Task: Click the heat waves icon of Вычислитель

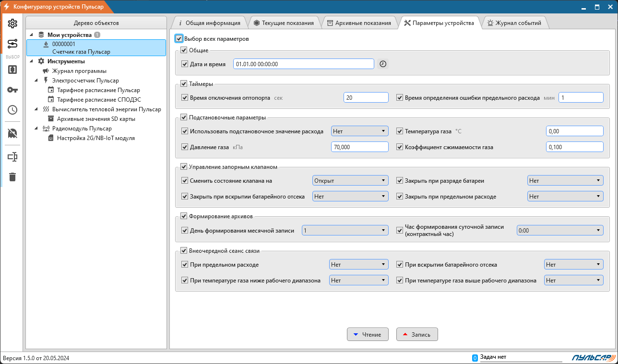Action: pyautogui.click(x=46, y=109)
